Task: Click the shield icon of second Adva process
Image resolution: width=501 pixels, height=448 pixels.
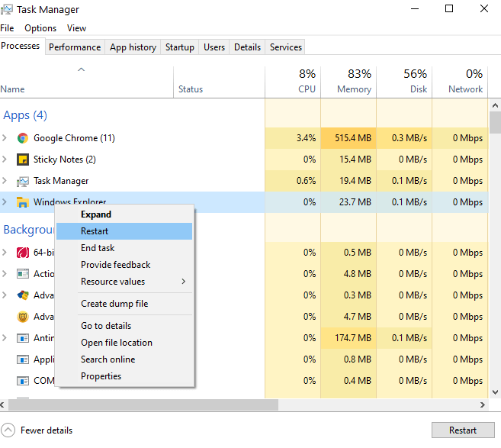Action: pyautogui.click(x=23, y=317)
